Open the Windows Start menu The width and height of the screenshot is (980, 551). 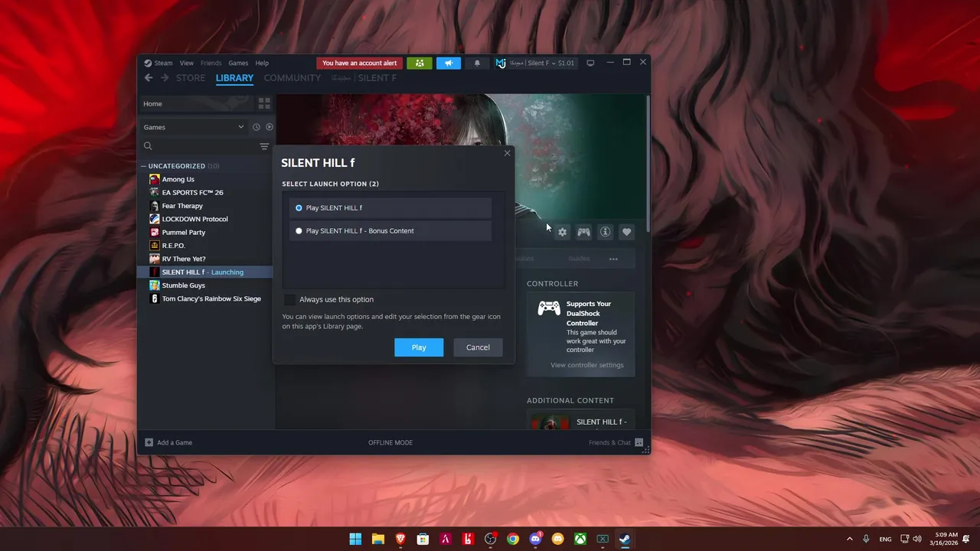click(355, 539)
